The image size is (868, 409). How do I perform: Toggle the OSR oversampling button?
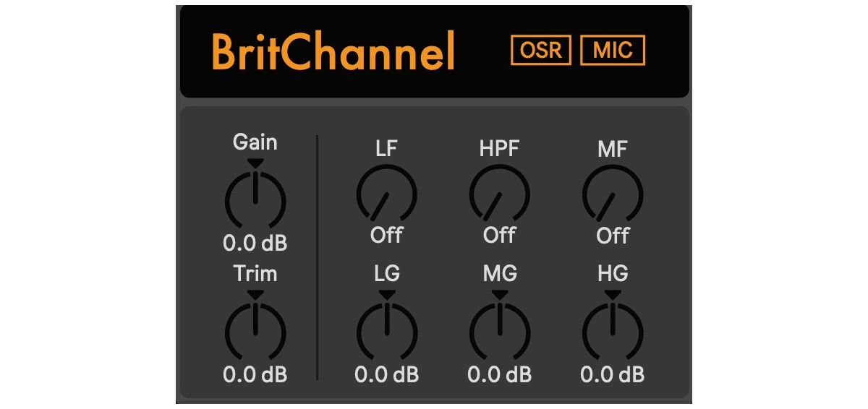(540, 51)
